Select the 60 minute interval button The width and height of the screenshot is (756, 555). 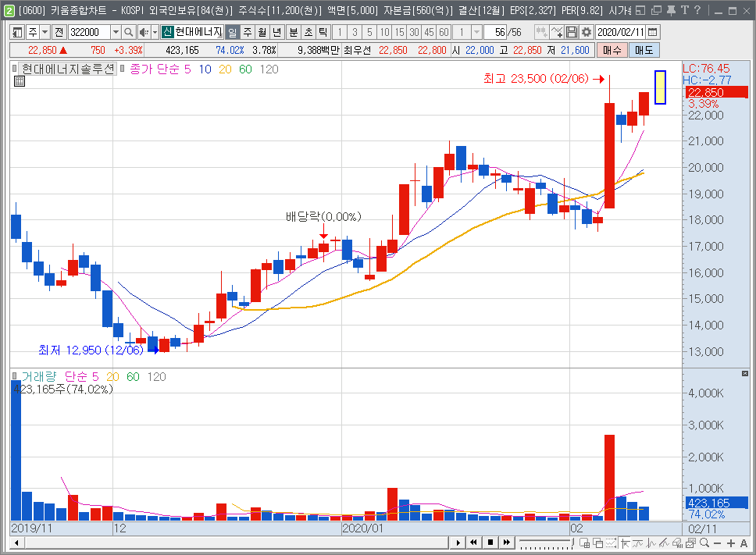pos(444,32)
